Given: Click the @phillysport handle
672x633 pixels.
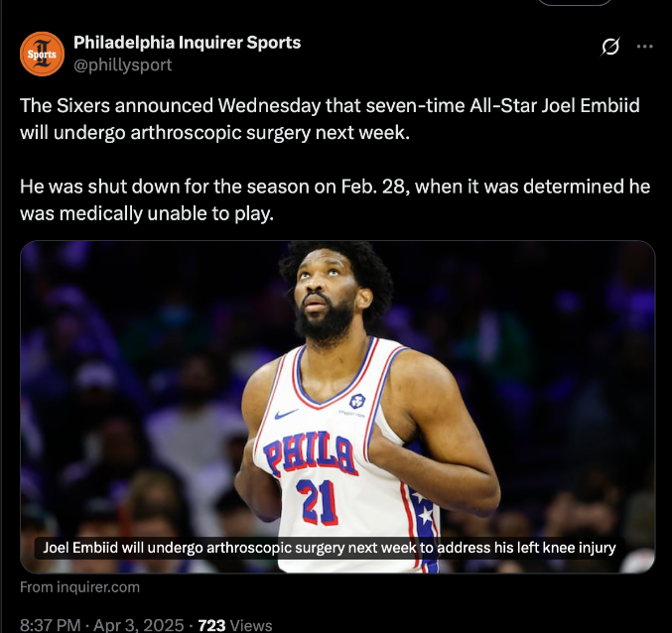Looking at the screenshot, I should coord(122,65).
